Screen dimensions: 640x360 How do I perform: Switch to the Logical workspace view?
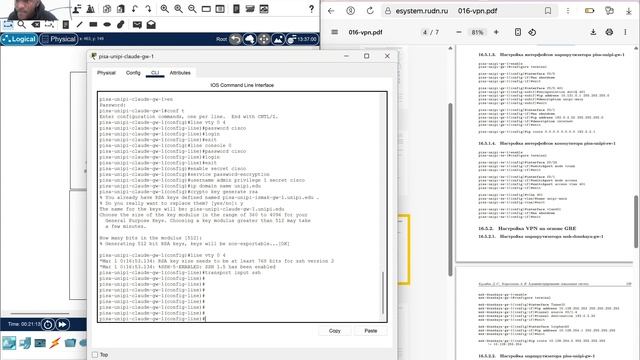click(x=19, y=39)
